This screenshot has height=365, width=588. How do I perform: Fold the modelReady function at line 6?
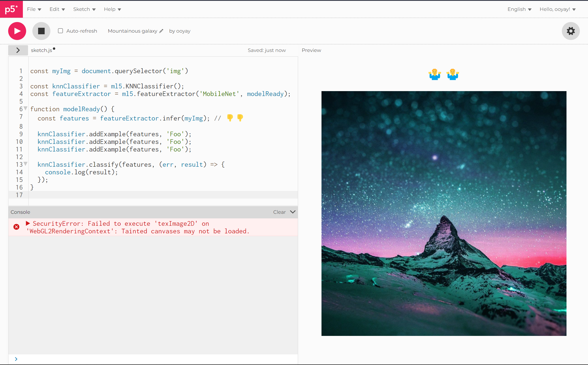26,108
